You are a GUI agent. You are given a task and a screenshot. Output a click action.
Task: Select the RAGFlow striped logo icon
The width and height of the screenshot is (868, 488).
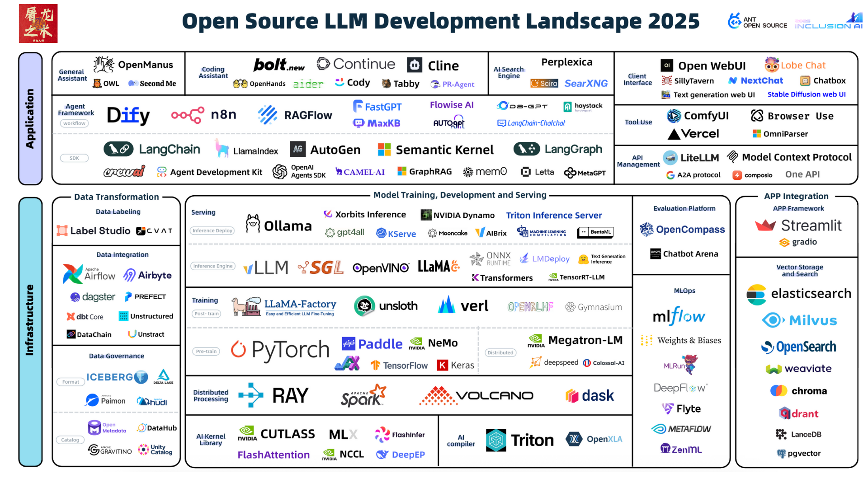(x=268, y=115)
